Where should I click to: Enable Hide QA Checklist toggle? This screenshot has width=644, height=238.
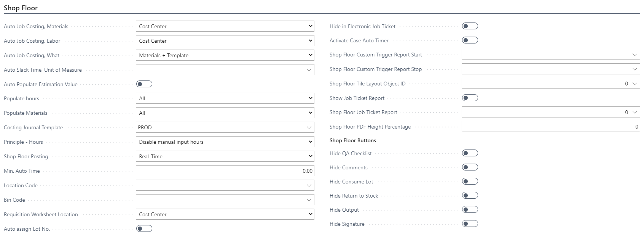[x=470, y=153]
